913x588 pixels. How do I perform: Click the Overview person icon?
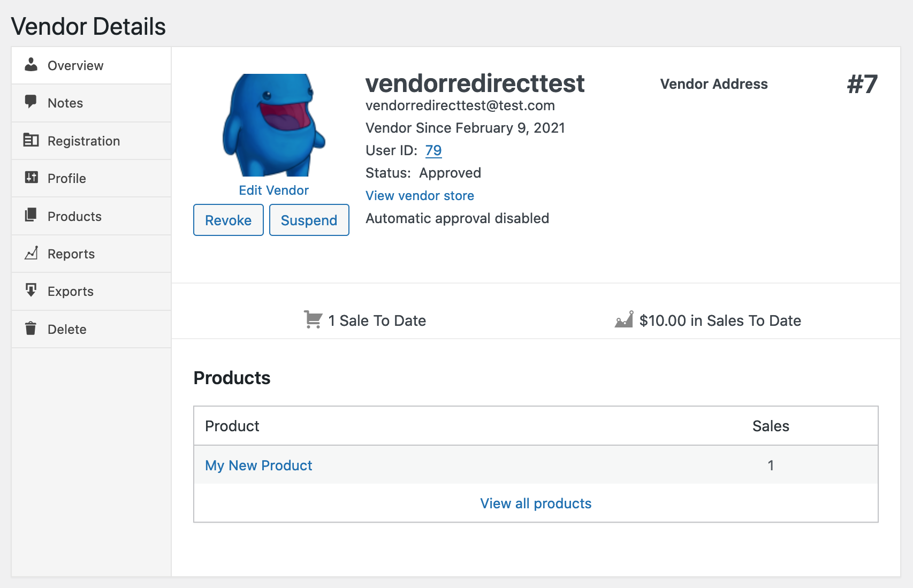coord(31,65)
